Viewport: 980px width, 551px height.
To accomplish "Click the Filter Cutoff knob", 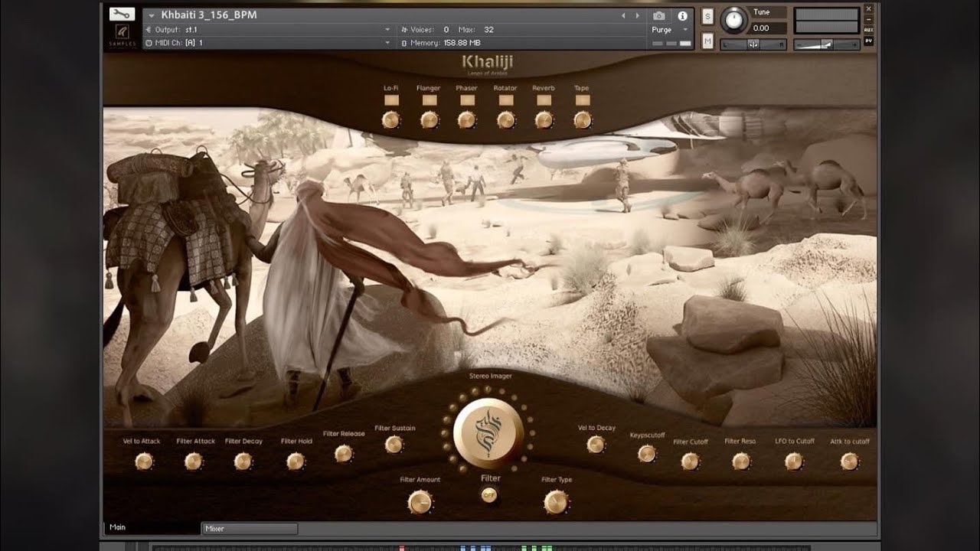I will coord(690,461).
